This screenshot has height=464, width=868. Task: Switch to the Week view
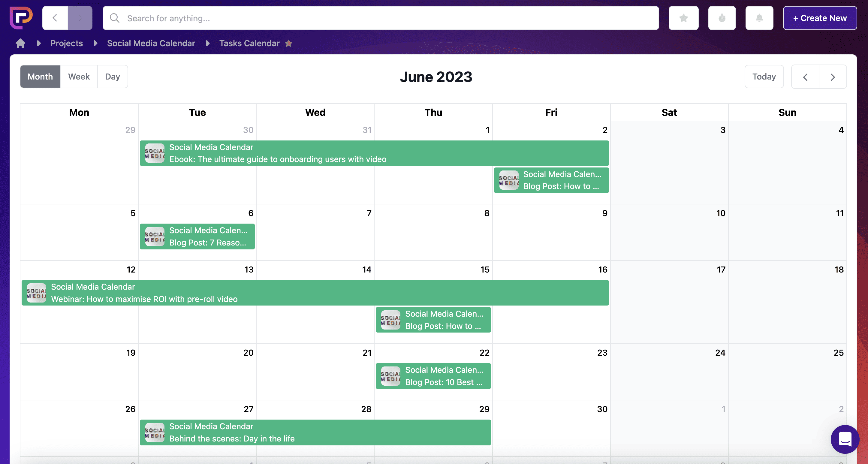tap(79, 77)
